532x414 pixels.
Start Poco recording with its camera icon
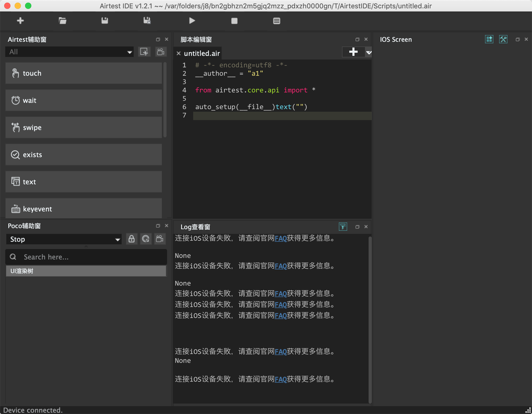tap(160, 239)
